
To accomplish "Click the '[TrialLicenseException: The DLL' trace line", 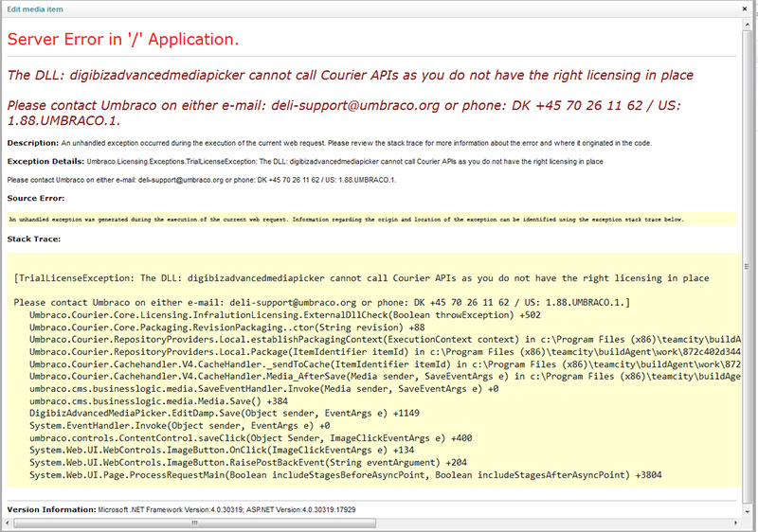I will tap(361, 278).
